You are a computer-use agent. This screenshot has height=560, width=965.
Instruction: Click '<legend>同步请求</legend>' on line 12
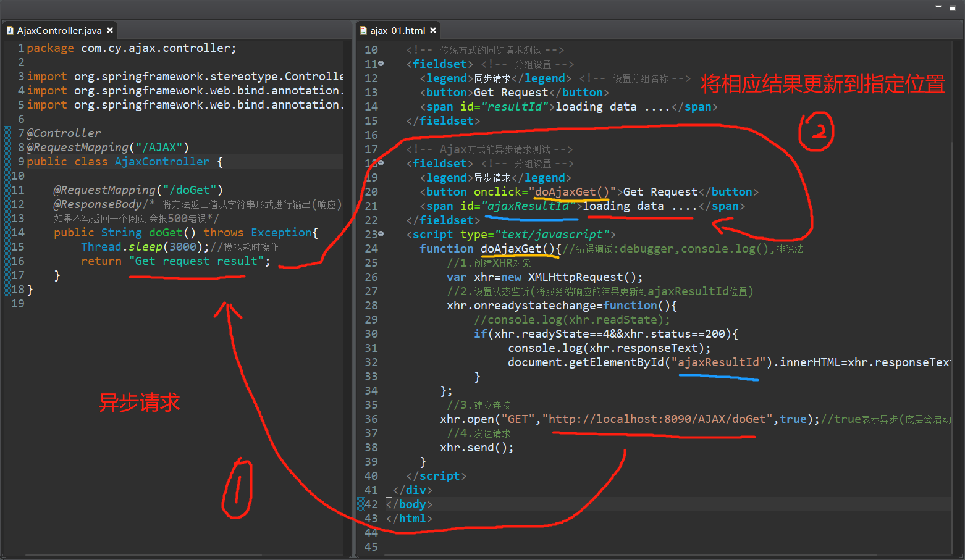click(x=495, y=78)
